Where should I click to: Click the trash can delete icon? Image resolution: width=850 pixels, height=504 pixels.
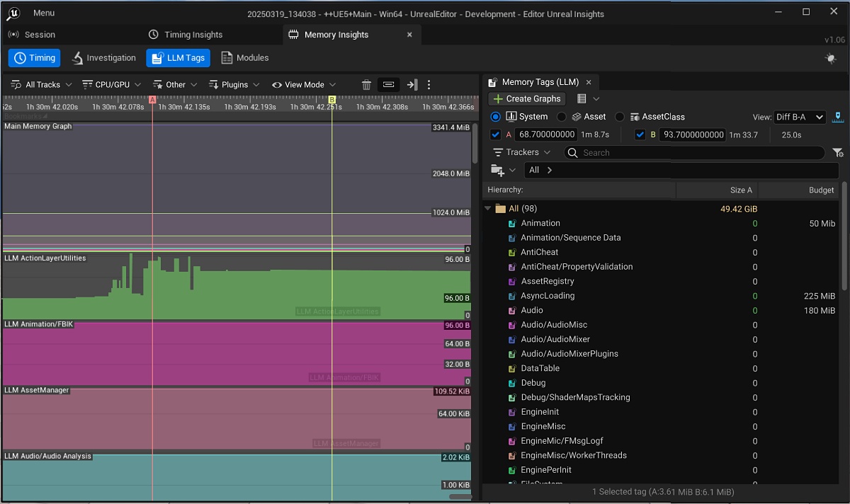pyautogui.click(x=366, y=85)
